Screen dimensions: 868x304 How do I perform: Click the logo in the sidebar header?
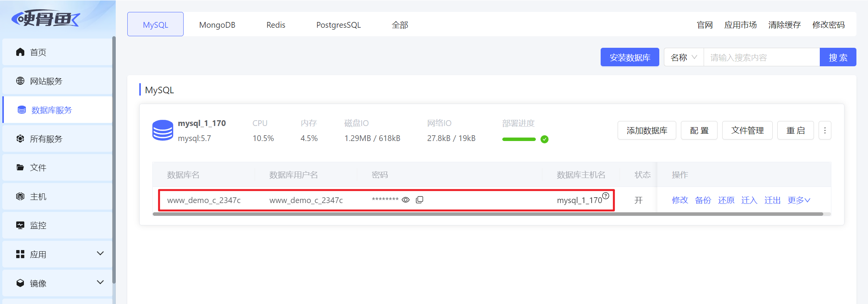tap(46, 18)
